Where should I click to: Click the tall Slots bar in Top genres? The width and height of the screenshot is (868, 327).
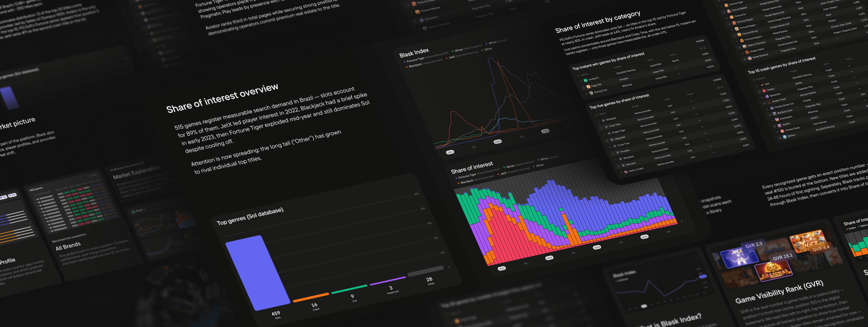tap(258, 273)
